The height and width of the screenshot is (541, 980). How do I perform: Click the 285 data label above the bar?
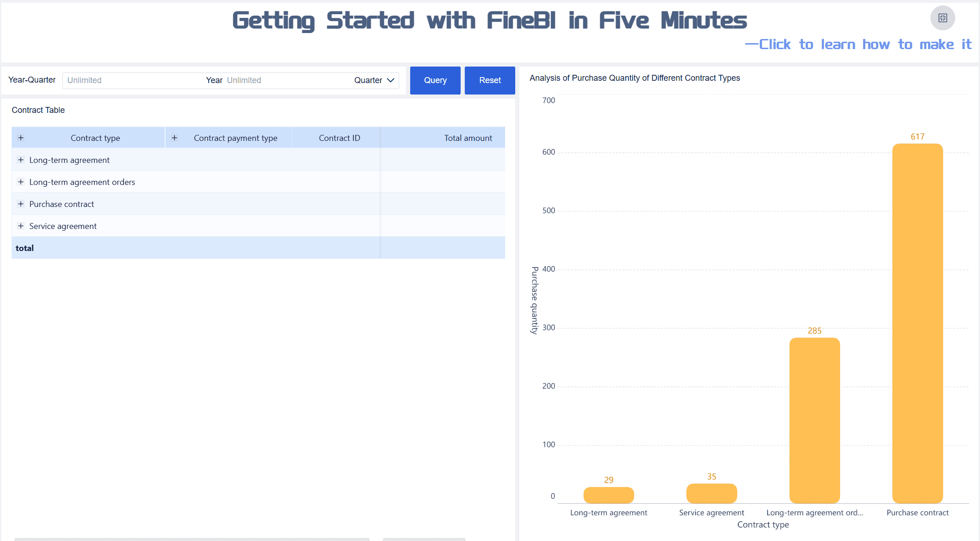(x=814, y=331)
